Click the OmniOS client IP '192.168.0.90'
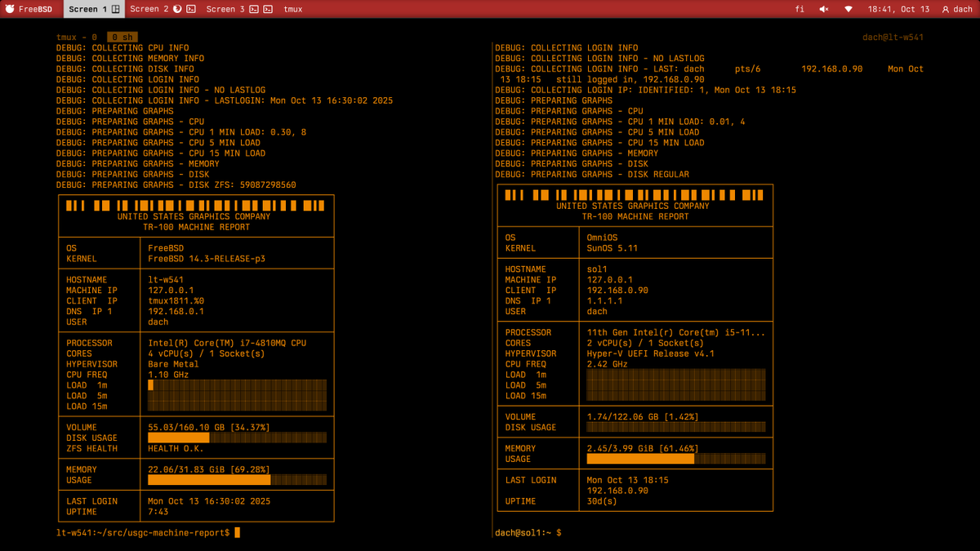Screen dimensions: 980x551 click(x=618, y=291)
